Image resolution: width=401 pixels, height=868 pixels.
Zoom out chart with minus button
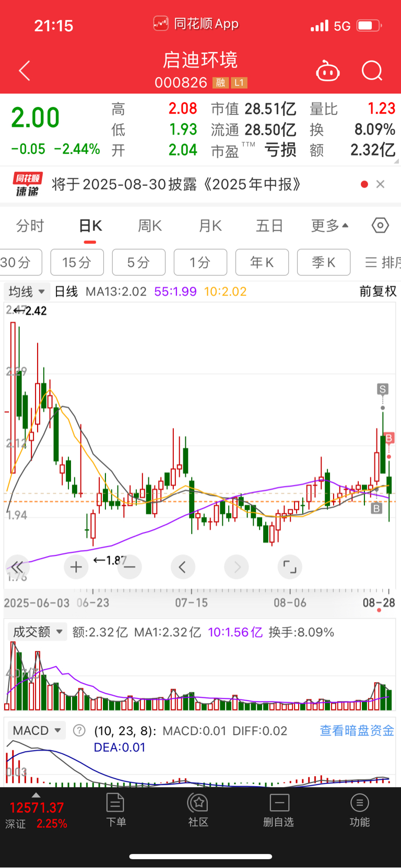click(129, 567)
